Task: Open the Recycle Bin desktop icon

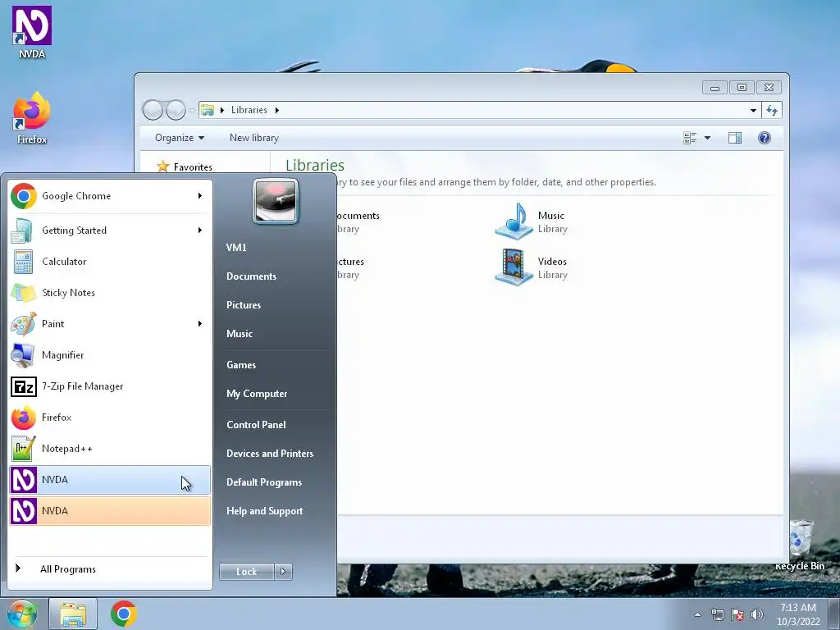Action: (x=800, y=546)
